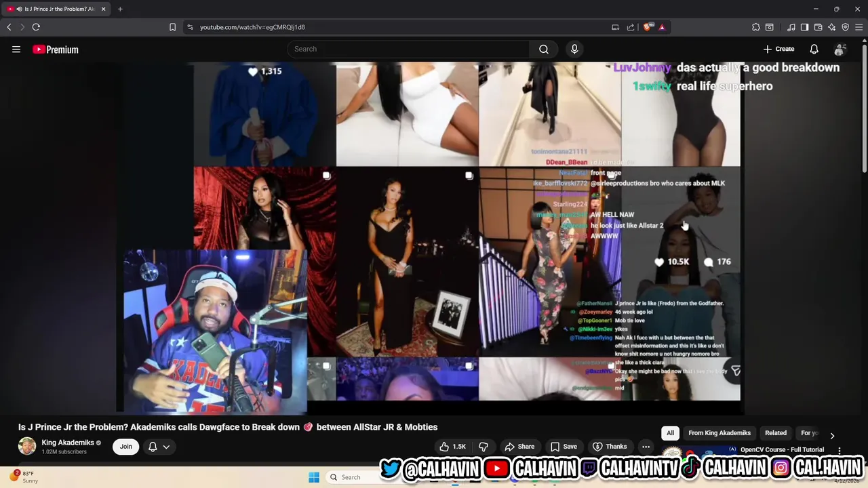The height and width of the screenshot is (488, 868).
Task: Open the account avatar menu
Action: pos(840,49)
